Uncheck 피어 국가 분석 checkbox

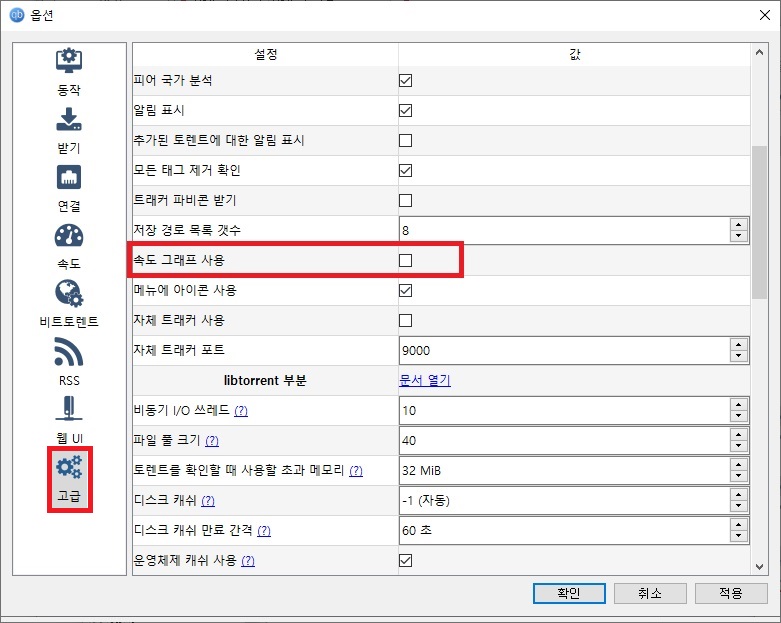(x=405, y=81)
